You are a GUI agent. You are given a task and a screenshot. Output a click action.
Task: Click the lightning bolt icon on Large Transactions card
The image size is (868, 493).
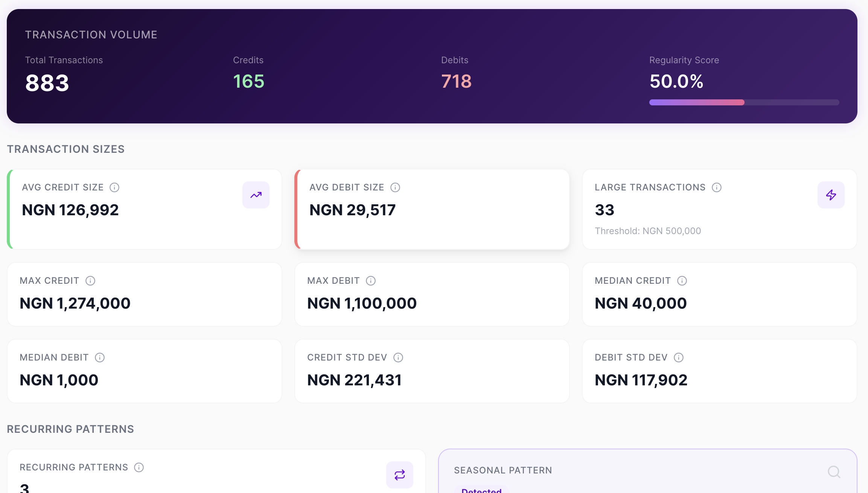831,195
